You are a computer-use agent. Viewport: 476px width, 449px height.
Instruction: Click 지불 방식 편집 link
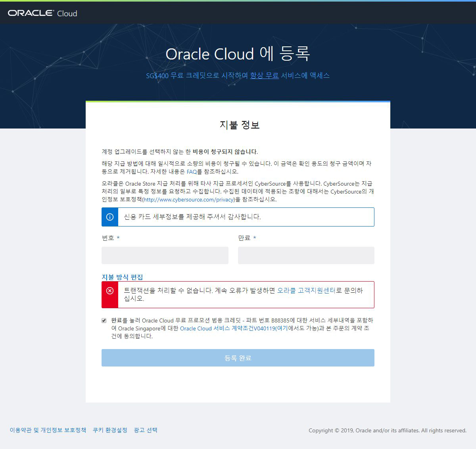(x=122, y=277)
